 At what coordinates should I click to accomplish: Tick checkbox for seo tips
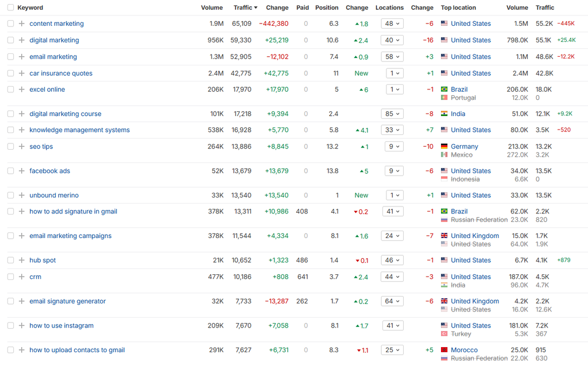(10, 146)
